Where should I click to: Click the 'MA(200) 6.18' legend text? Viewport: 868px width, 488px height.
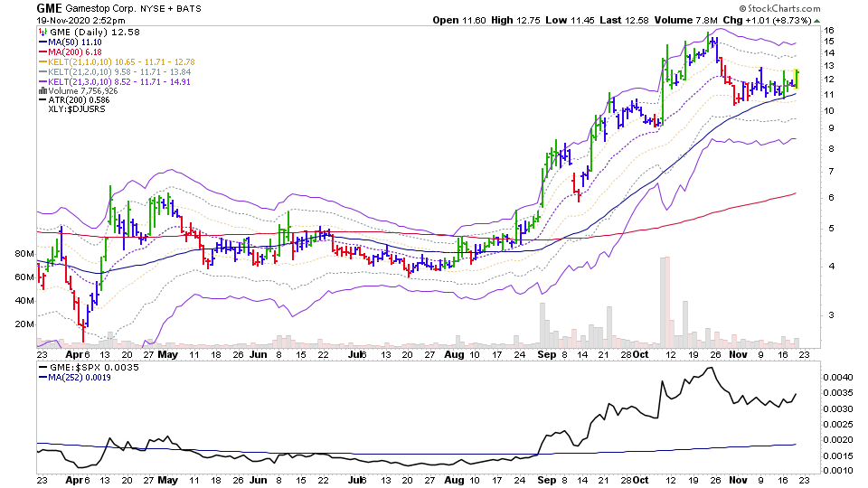[75, 52]
